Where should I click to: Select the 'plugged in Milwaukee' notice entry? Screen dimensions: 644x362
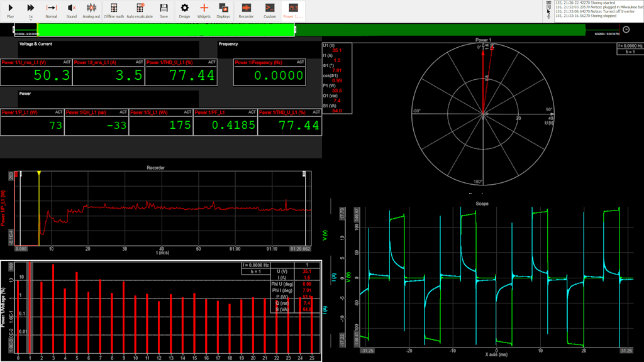[599, 7]
